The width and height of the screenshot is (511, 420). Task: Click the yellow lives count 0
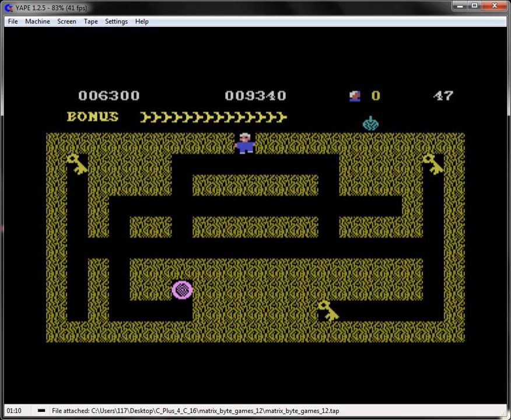(x=376, y=96)
